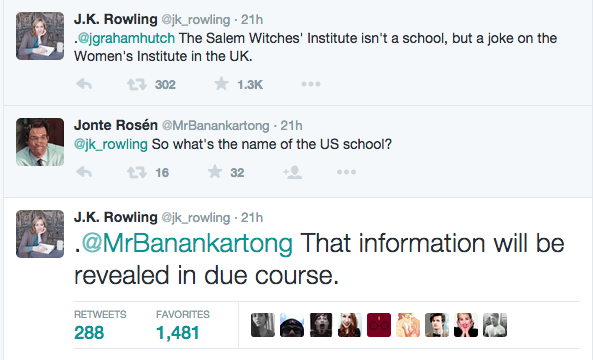Open more options on Jonte Rosén's tweet
Viewport: 593px width, 360px height.
coord(346,172)
